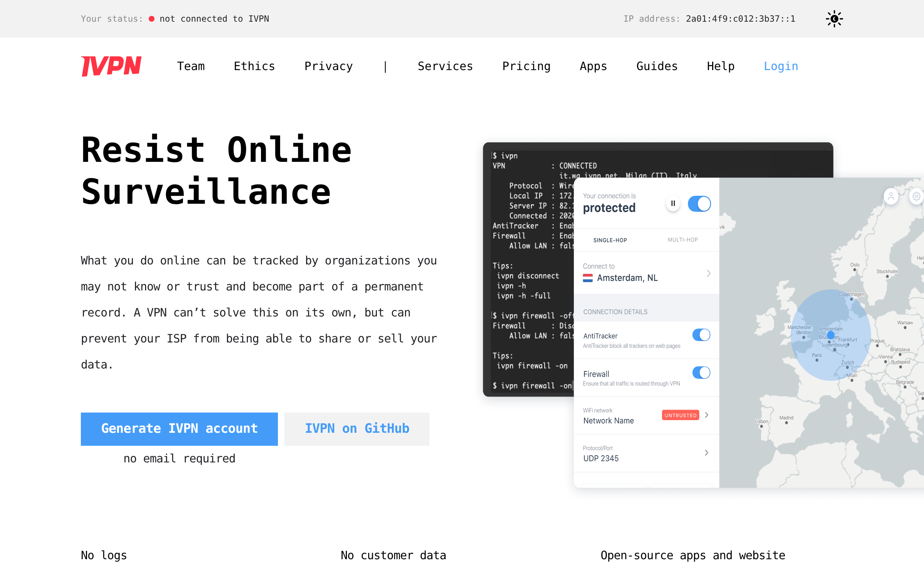Click the 'Resist Online Surveillance' headline
Screen dimensions: 924x578
coord(216,171)
